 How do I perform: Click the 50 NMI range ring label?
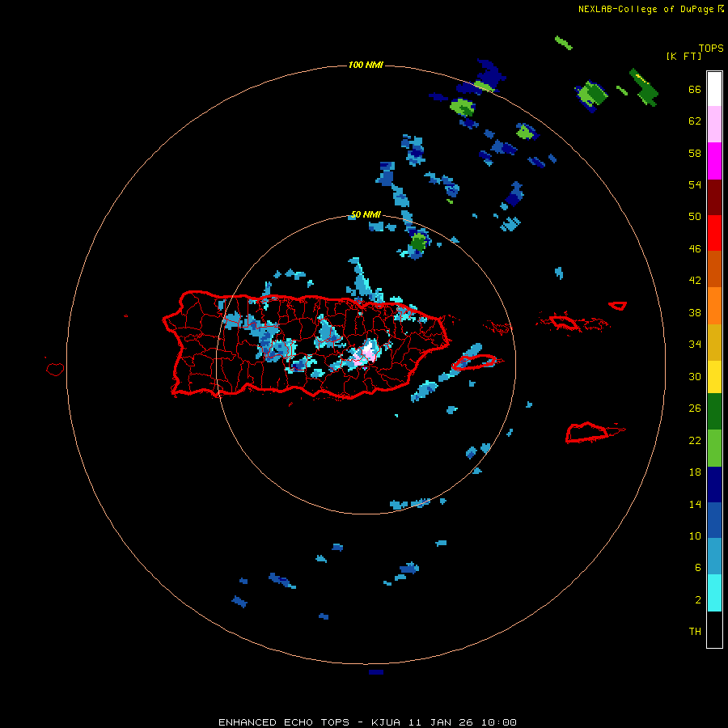[x=366, y=214]
